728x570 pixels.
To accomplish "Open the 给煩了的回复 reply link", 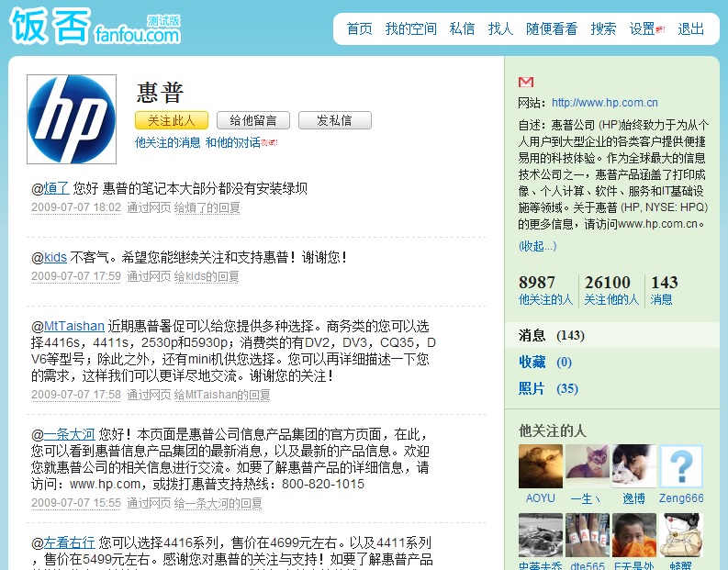I will click(x=207, y=207).
